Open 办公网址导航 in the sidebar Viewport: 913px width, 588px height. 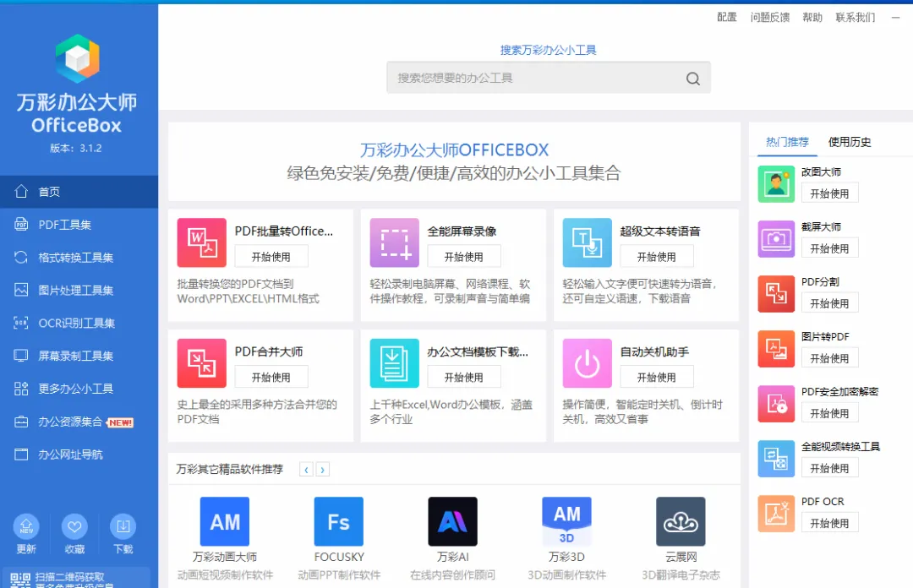tap(79, 455)
